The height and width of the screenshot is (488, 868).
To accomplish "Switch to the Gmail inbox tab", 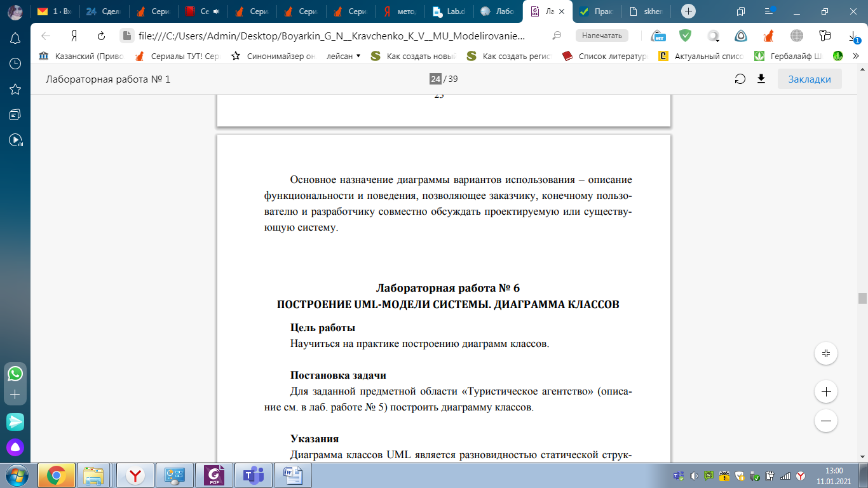I will 55,11.
